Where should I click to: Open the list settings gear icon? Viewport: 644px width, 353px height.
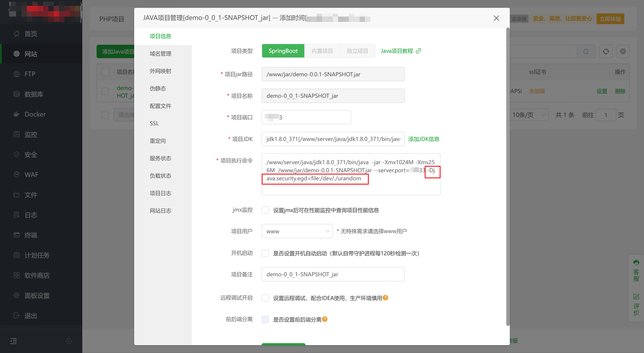click(x=623, y=51)
